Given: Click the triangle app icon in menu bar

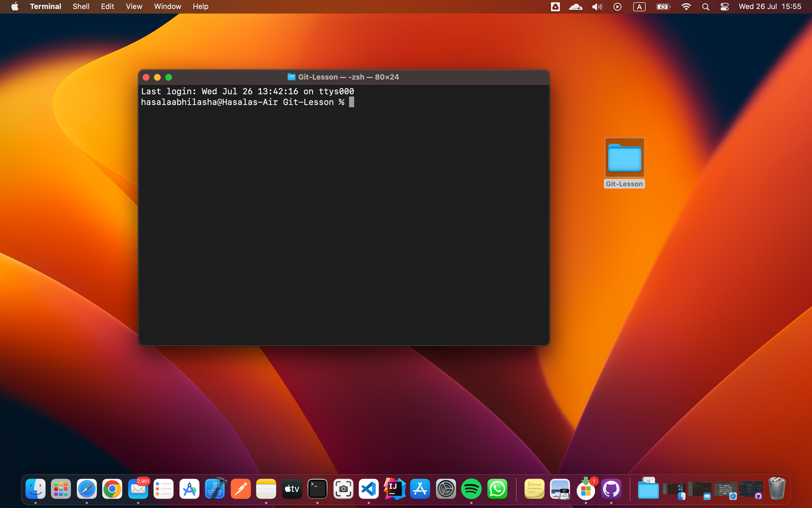Looking at the screenshot, I should (555, 7).
